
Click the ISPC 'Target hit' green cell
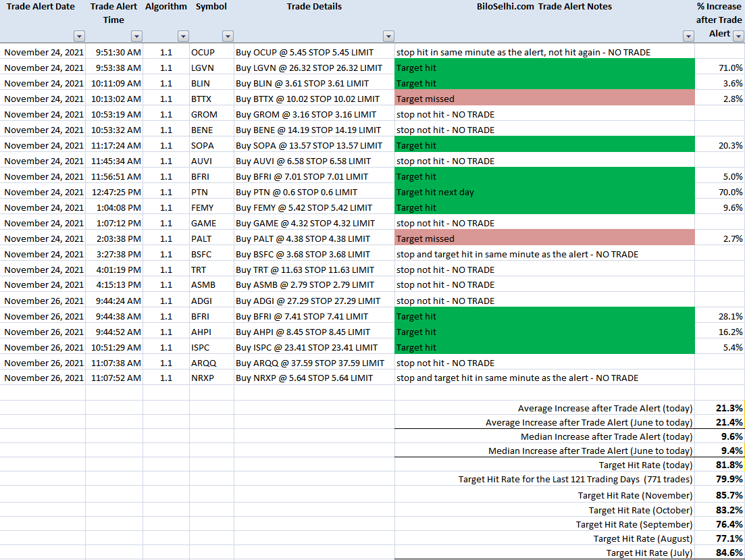[x=544, y=347]
